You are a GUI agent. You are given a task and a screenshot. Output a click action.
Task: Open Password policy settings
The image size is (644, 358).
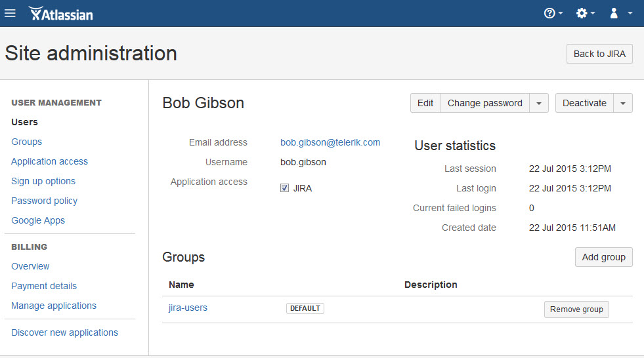point(45,201)
